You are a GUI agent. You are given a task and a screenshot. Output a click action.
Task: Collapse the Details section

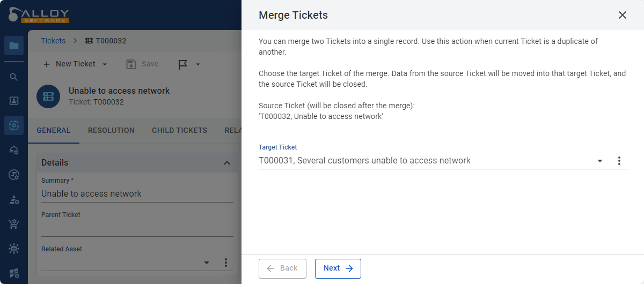pyautogui.click(x=227, y=163)
